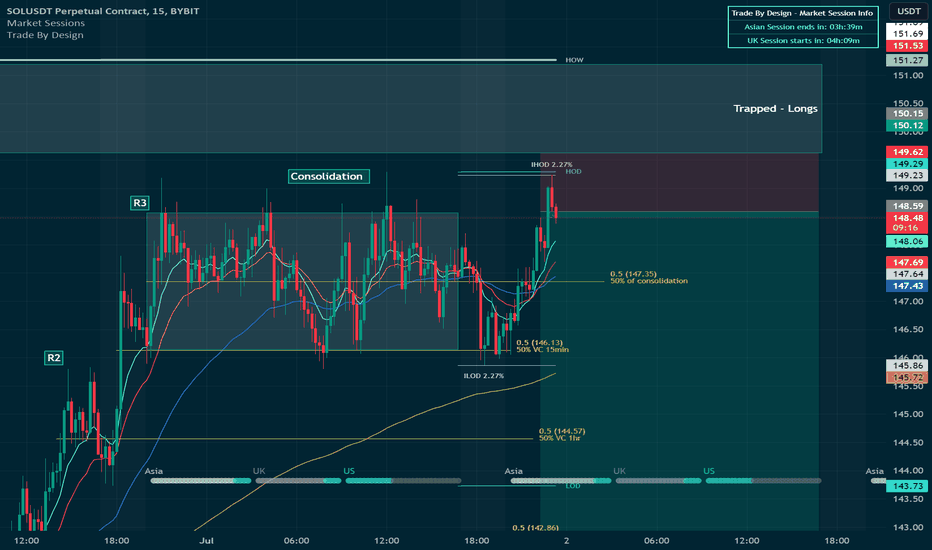The width and height of the screenshot is (932, 550).
Task: Click the 148.59 price label
Action: click(x=908, y=206)
